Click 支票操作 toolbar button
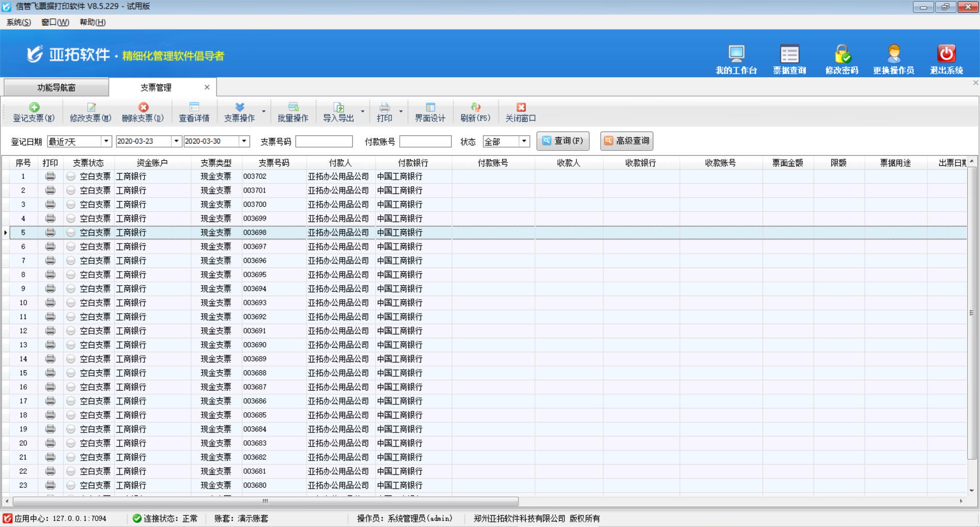Image resolution: width=980 pixels, height=527 pixels. point(239,112)
